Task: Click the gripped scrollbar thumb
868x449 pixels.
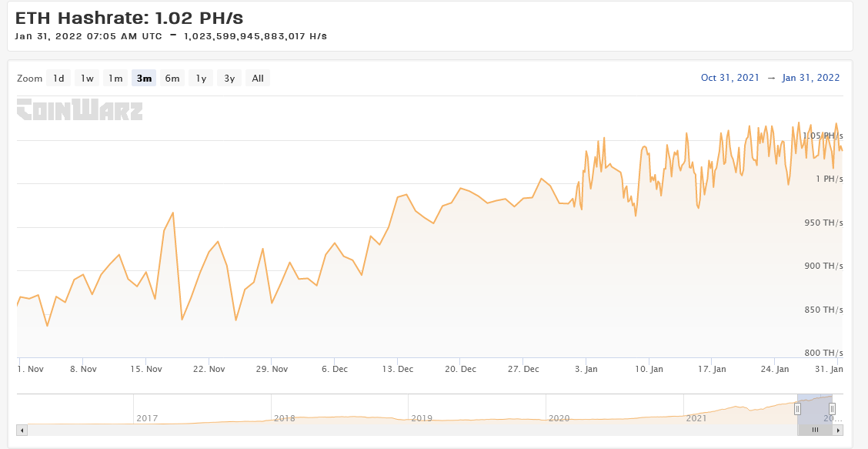Action: [814, 430]
